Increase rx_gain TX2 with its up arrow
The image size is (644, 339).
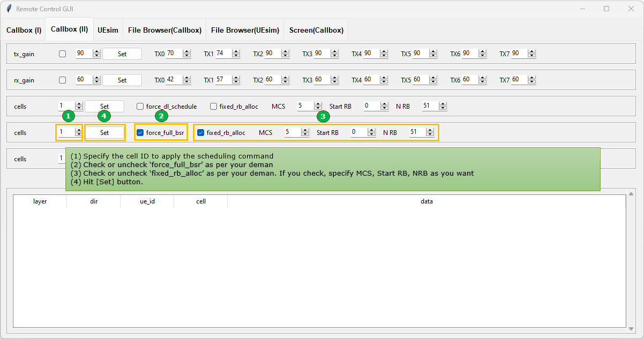285,78
